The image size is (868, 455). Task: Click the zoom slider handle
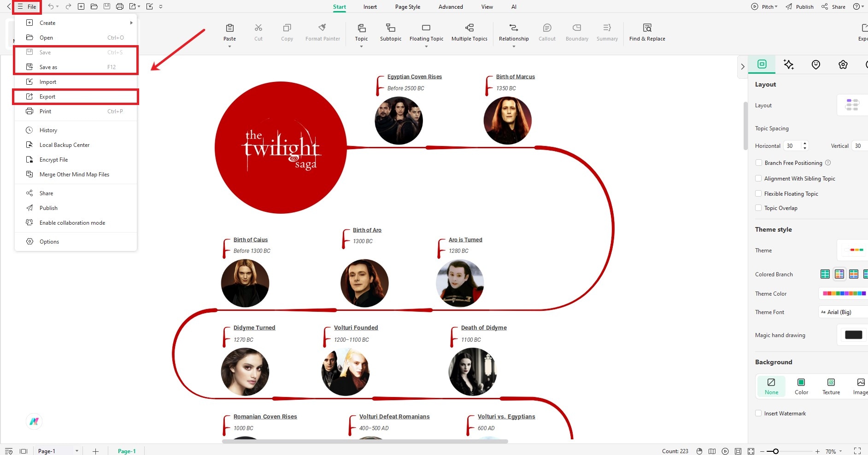point(775,451)
